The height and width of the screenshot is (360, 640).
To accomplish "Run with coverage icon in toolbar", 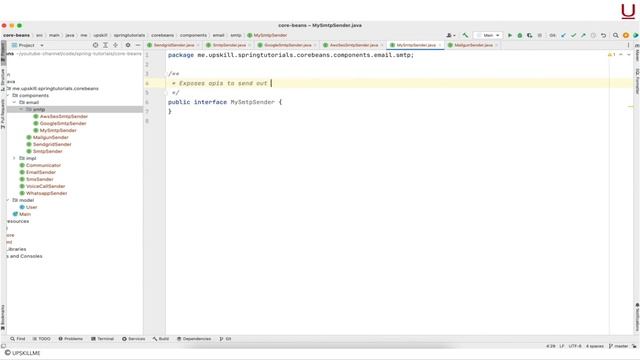I will pyautogui.click(x=529, y=36).
